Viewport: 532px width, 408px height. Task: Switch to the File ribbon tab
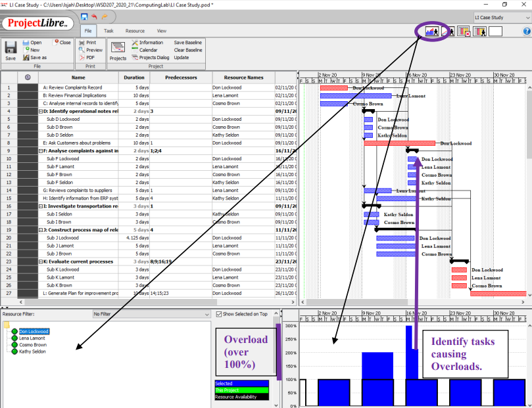point(88,31)
